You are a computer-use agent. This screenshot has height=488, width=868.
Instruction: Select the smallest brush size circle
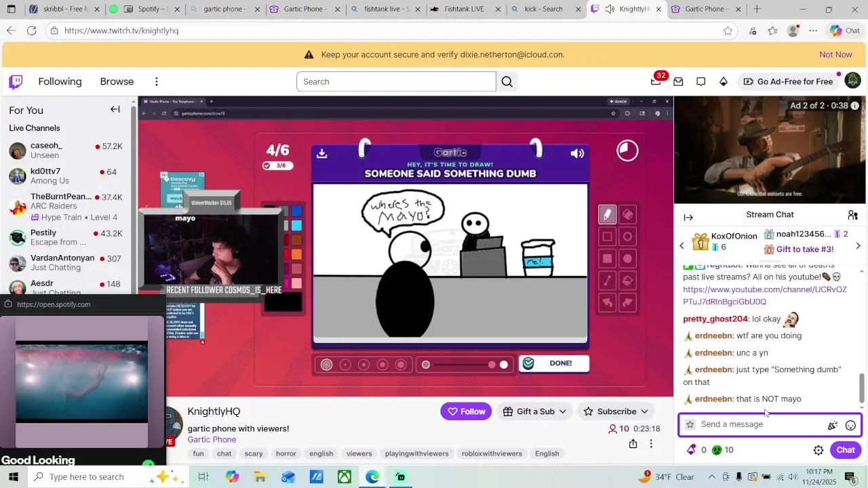click(x=327, y=365)
